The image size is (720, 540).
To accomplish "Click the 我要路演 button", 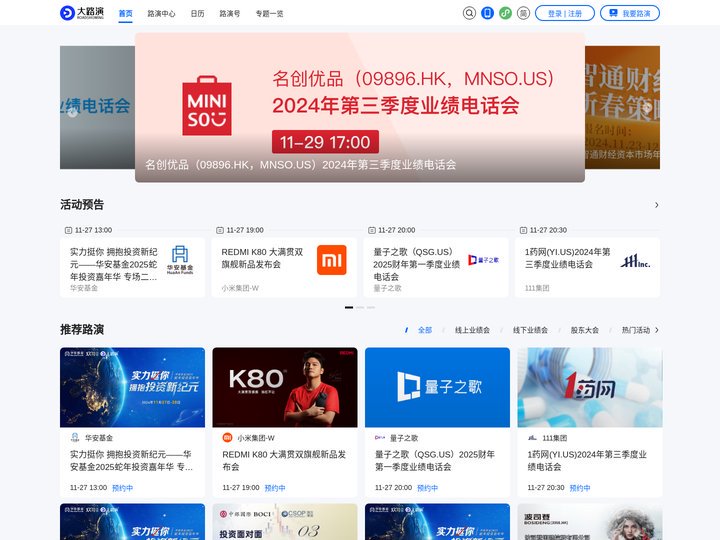I will click(630, 13).
